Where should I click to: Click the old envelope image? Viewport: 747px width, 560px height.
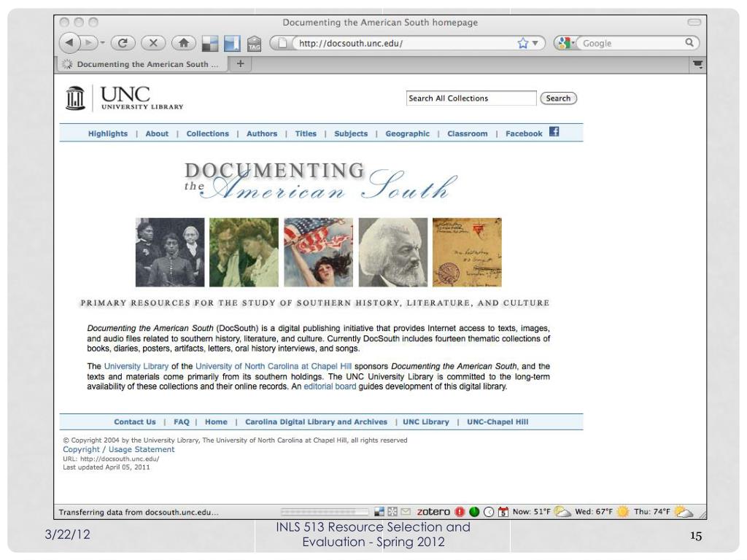click(468, 252)
